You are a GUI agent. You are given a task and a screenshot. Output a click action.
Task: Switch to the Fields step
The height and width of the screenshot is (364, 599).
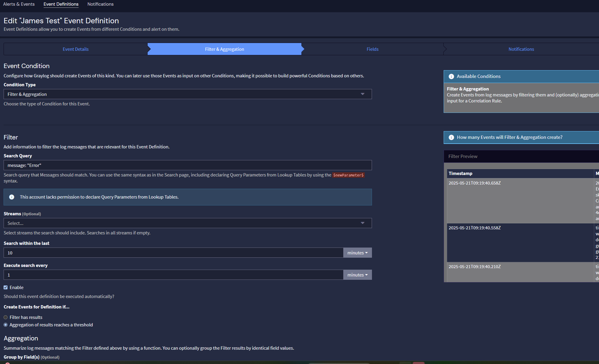pos(372,49)
